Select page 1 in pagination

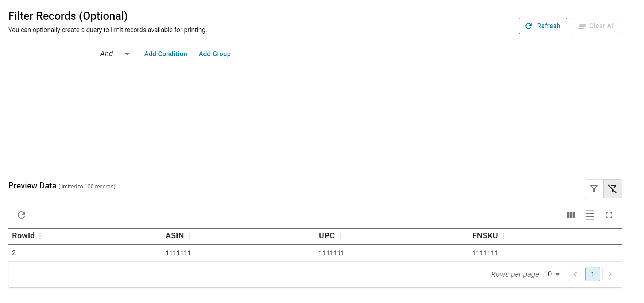coord(593,274)
